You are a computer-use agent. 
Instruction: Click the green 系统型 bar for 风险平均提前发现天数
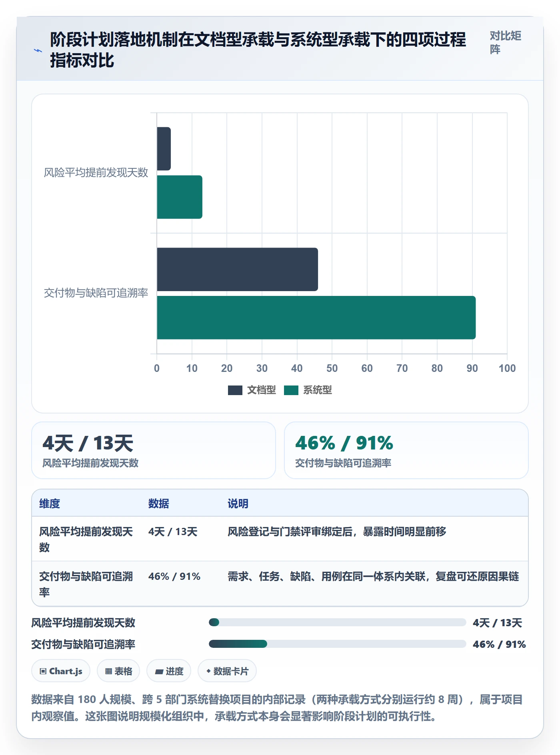(180, 197)
